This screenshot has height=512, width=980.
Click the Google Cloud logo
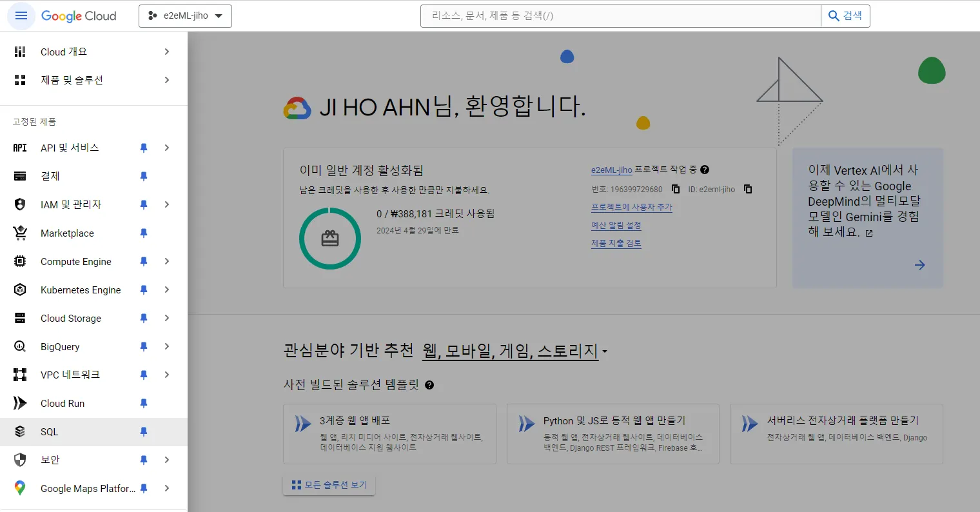(x=79, y=16)
